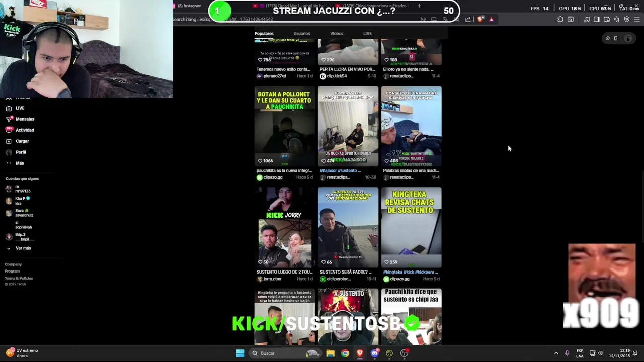This screenshot has height=362, width=644.
Task: Open KINGTEKA REVISA CHATS video thumbnail
Action: pyautogui.click(x=411, y=227)
